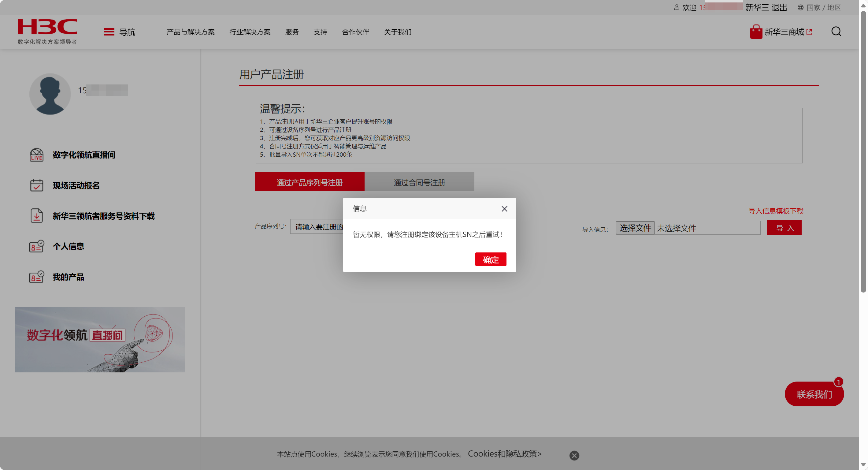Open the 服务 menu item
The image size is (868, 470).
(291, 32)
